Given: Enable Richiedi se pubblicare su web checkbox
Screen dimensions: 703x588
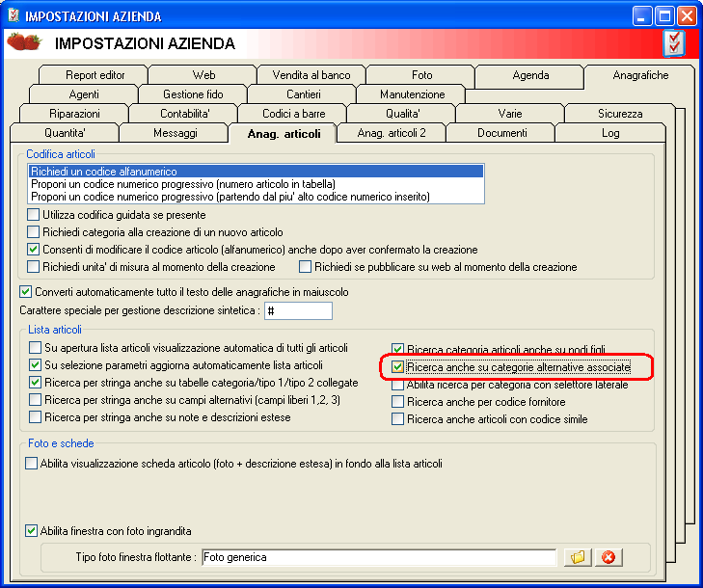Looking at the screenshot, I should coord(305,267).
